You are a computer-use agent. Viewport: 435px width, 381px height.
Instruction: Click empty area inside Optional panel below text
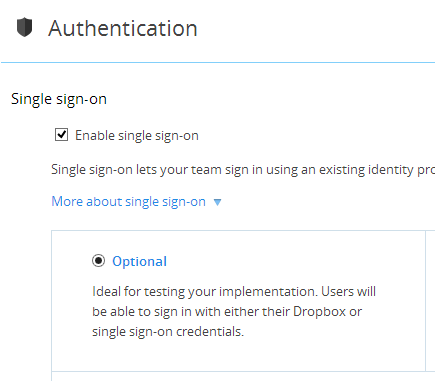click(x=238, y=355)
